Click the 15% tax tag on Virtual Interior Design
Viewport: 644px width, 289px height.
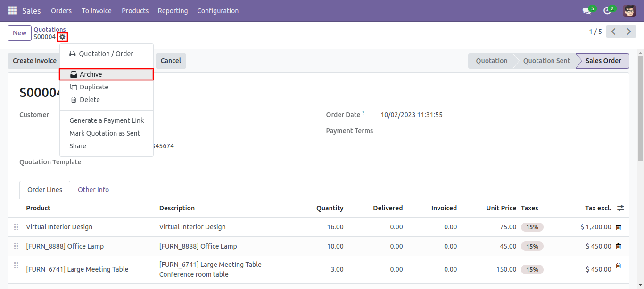(532, 227)
